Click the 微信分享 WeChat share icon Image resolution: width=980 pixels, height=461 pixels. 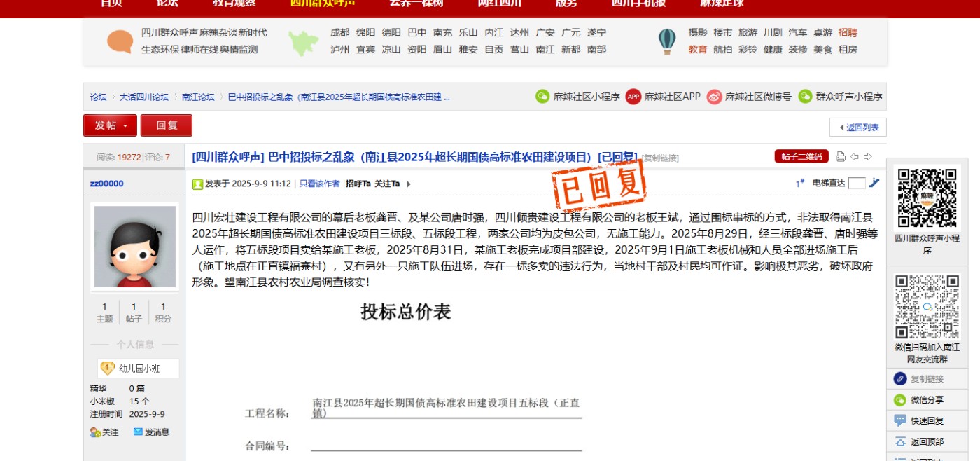click(x=900, y=400)
